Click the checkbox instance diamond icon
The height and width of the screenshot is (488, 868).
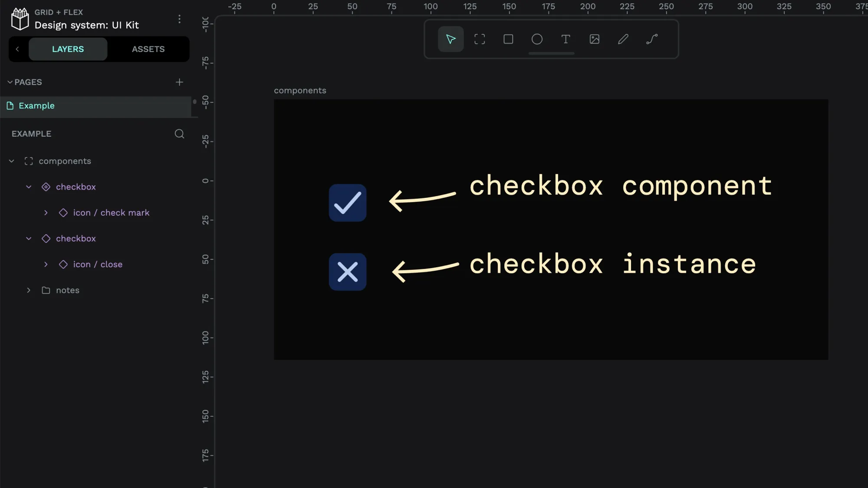click(46, 239)
